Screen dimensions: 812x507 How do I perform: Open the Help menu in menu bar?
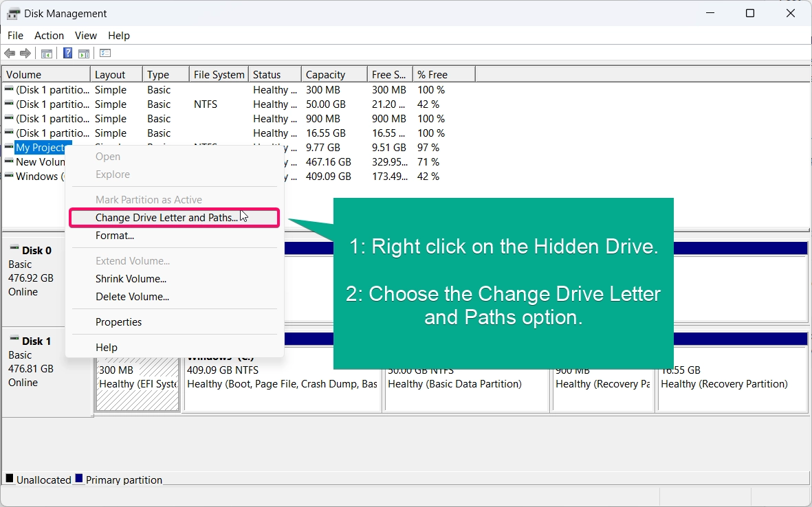[118, 36]
